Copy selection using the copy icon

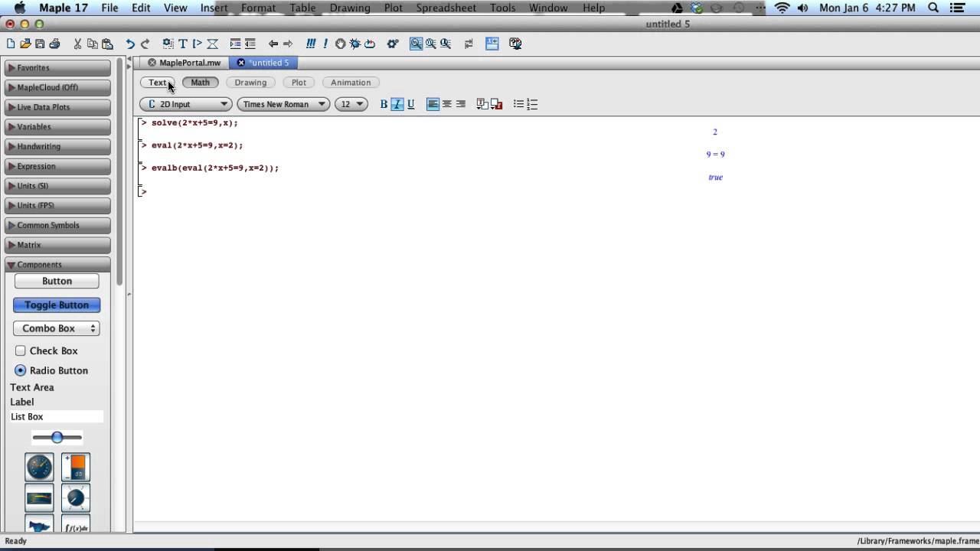pyautogui.click(x=92, y=44)
